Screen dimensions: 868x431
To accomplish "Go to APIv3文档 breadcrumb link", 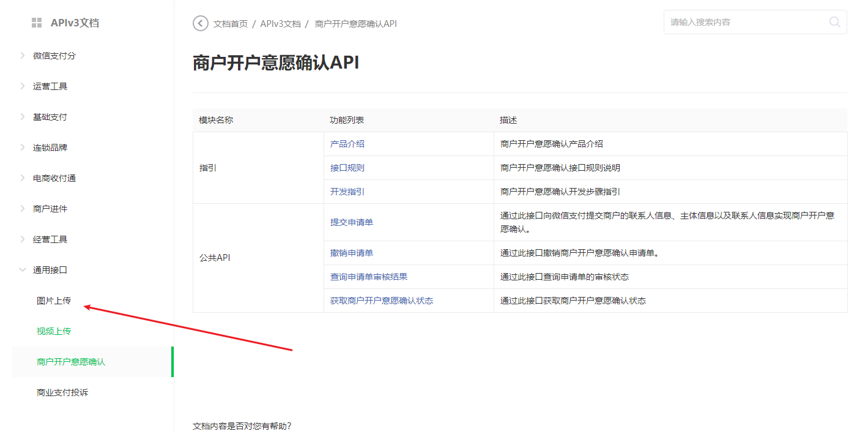I will pyautogui.click(x=280, y=24).
